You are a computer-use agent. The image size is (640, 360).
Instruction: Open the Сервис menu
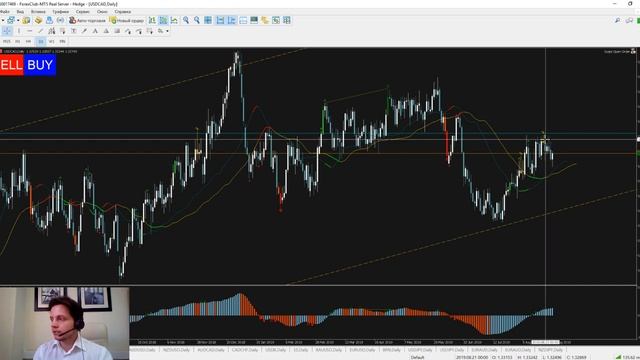point(83,11)
